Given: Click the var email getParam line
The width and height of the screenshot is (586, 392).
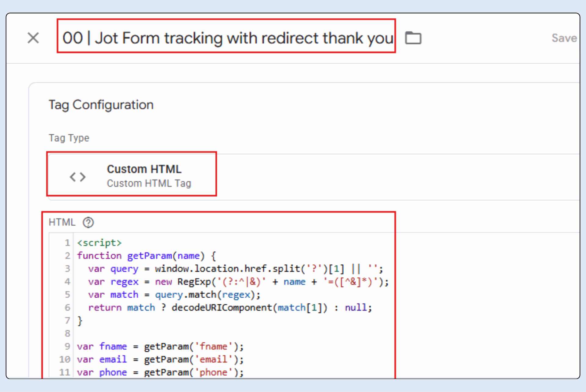Looking at the screenshot, I should click(160, 360).
